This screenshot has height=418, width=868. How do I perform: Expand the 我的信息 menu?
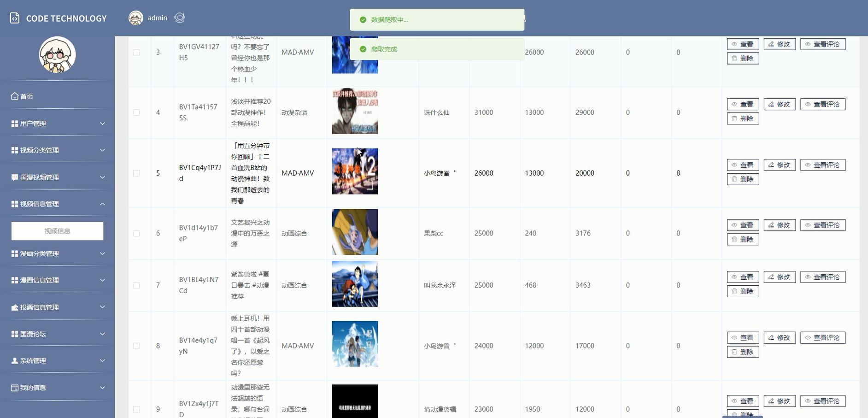[57, 388]
